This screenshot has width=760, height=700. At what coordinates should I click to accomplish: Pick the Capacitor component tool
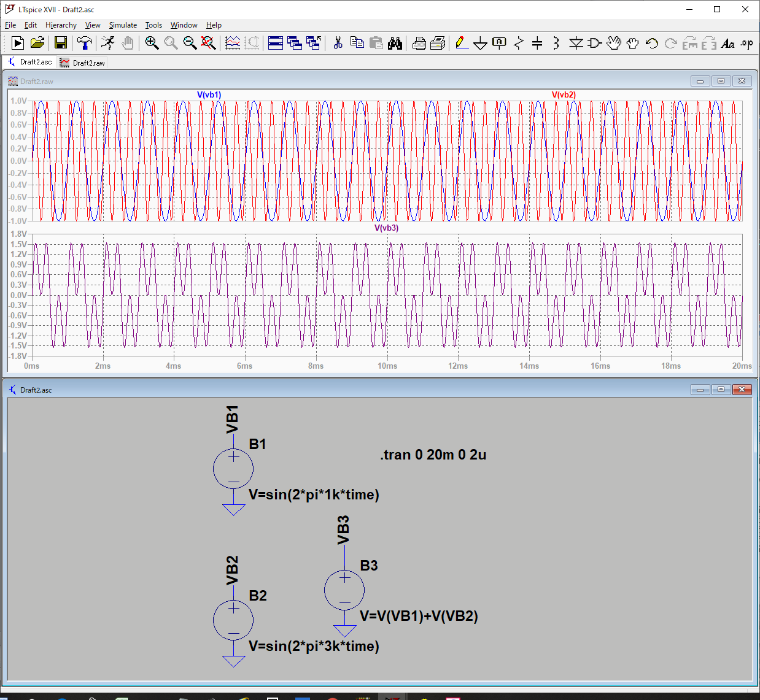[537, 43]
